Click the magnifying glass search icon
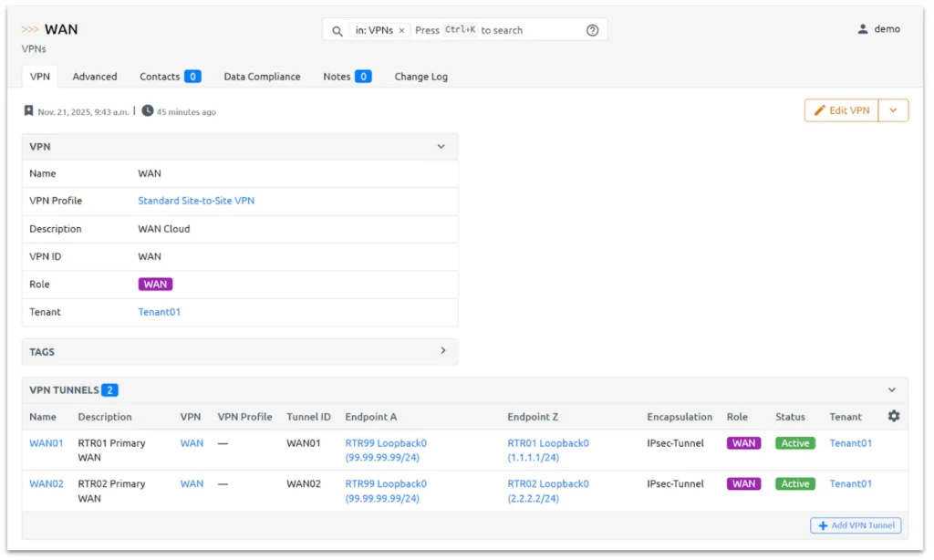This screenshot has height=560, width=934. pos(337,30)
